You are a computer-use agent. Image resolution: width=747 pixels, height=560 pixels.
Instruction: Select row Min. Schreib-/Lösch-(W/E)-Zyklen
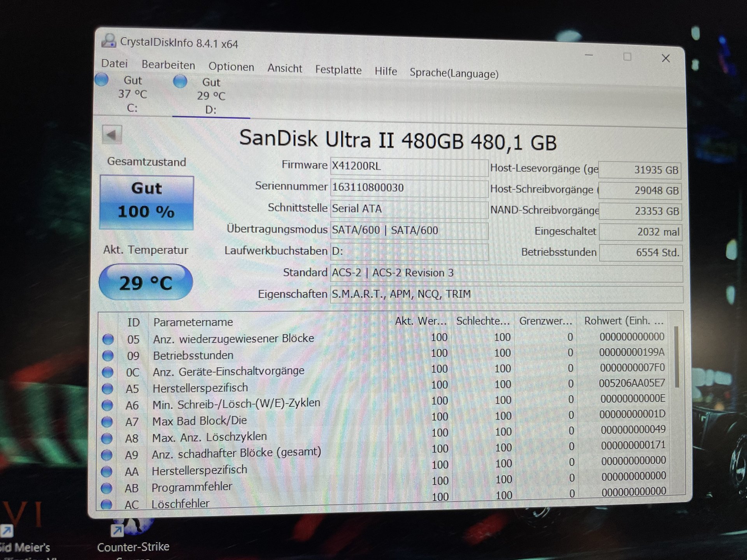383,402
